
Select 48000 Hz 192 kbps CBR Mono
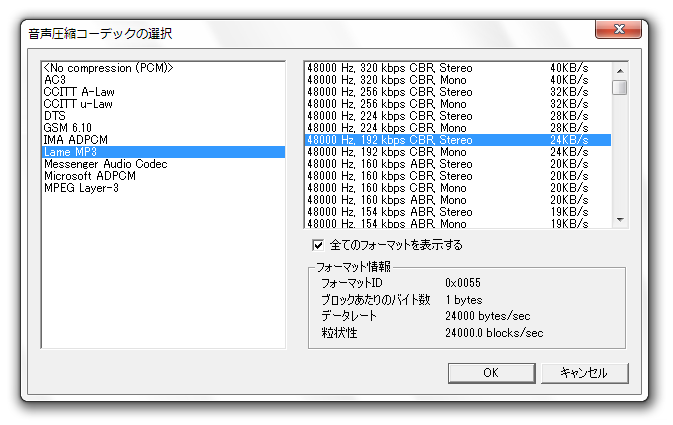click(x=458, y=152)
